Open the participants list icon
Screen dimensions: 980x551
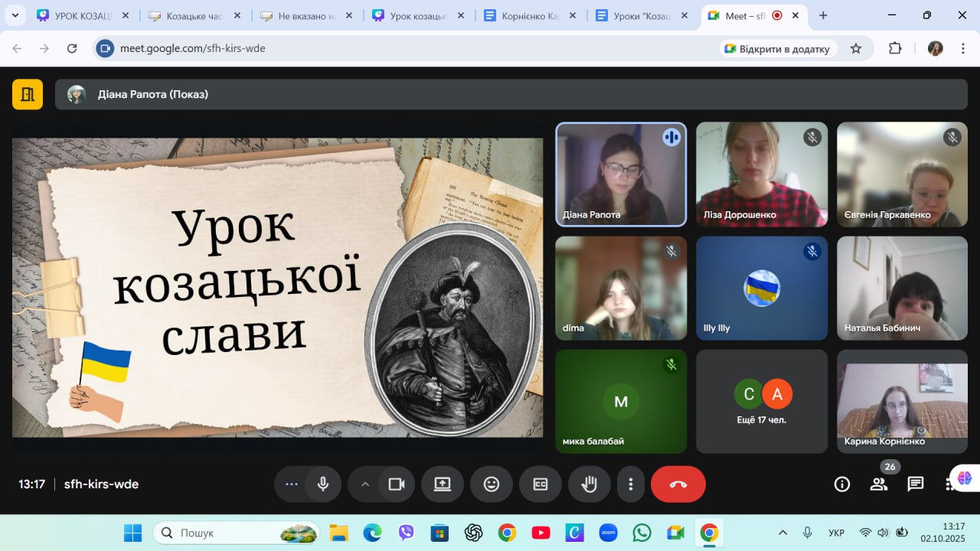(x=879, y=484)
